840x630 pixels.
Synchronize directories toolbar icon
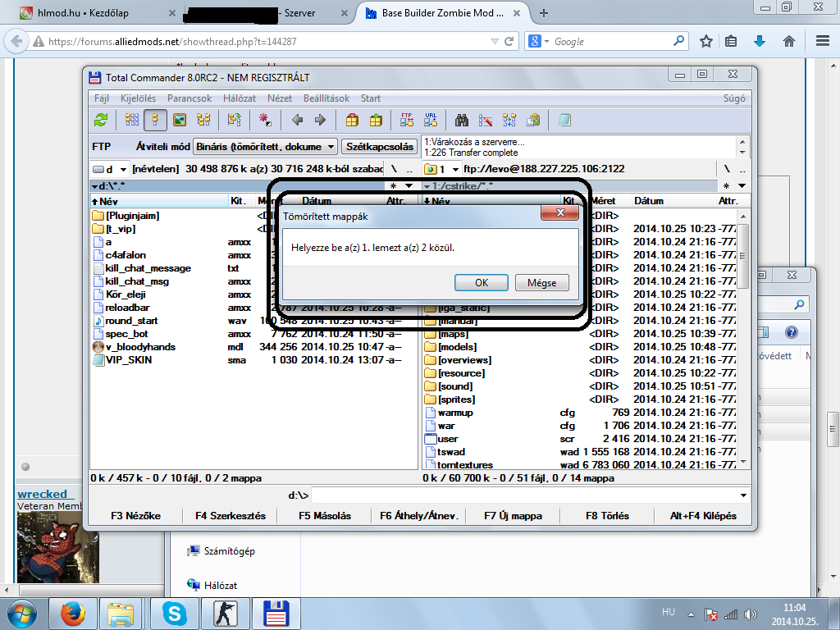click(509, 120)
